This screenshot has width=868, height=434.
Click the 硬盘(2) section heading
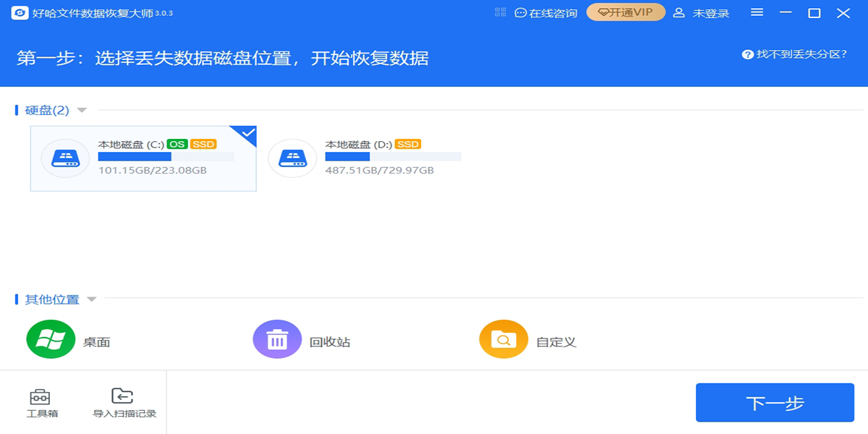pyautogui.click(x=47, y=111)
